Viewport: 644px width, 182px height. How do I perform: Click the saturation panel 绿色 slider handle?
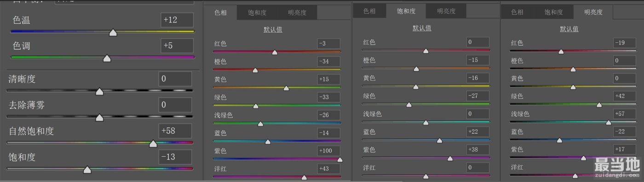click(x=409, y=105)
